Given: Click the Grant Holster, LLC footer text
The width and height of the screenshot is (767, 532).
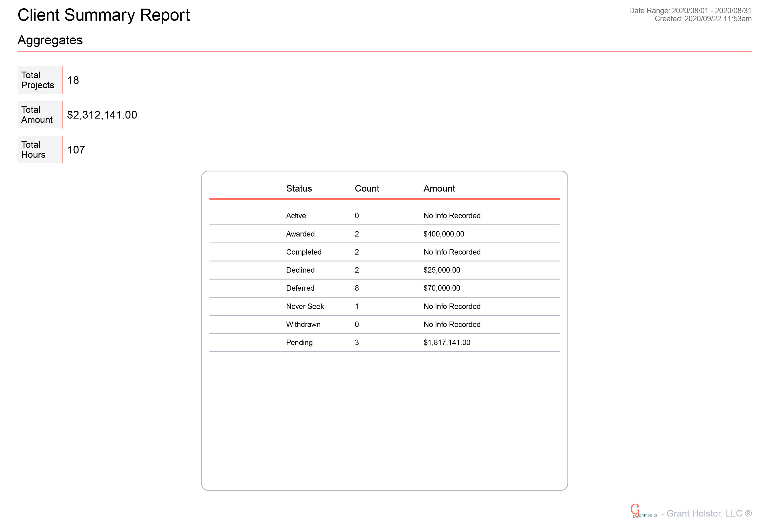Looking at the screenshot, I should point(709,513).
